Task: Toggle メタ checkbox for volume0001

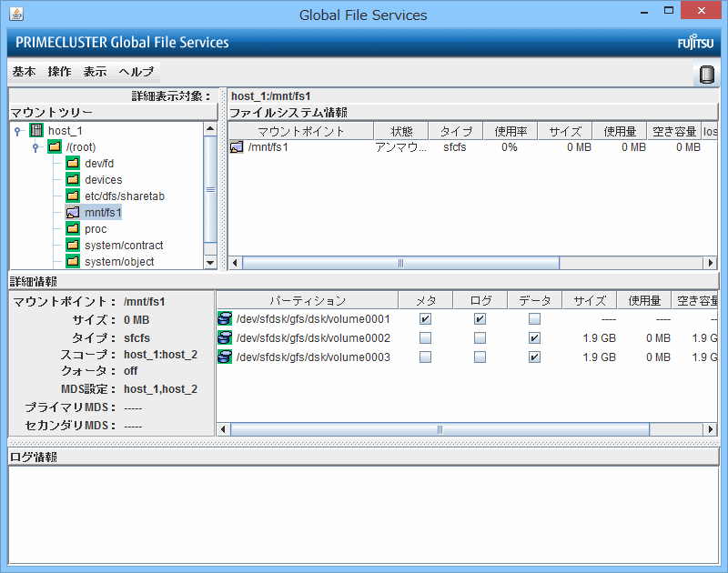Action: point(425,318)
